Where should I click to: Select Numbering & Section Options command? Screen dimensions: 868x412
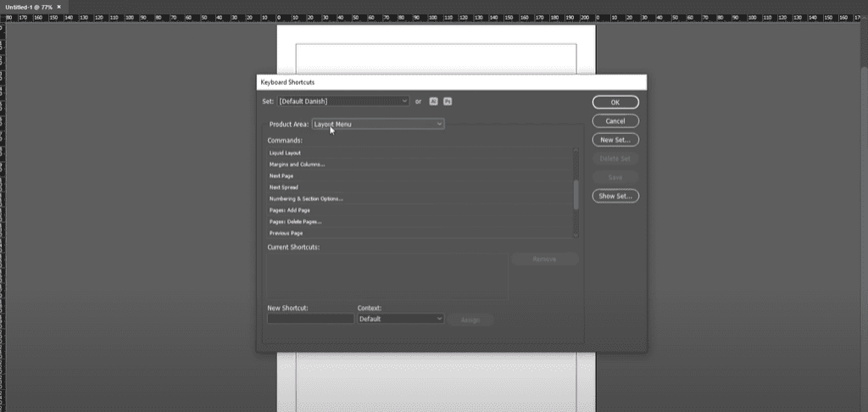coord(306,198)
